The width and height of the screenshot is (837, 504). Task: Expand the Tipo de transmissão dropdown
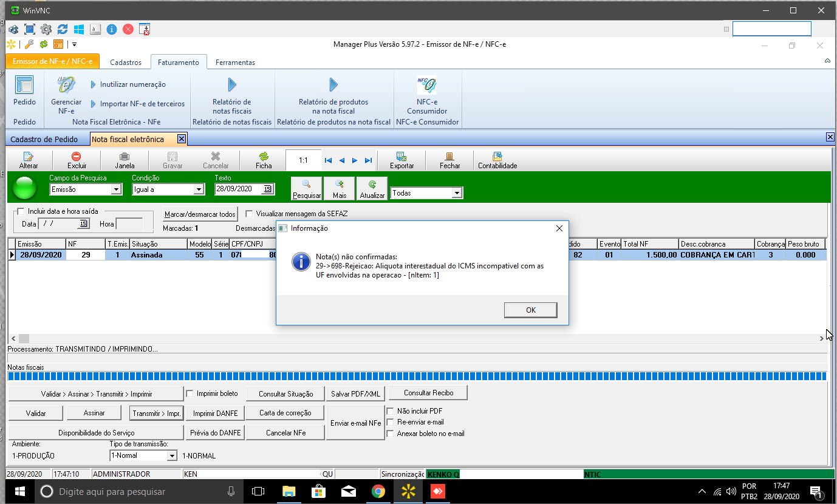172,455
